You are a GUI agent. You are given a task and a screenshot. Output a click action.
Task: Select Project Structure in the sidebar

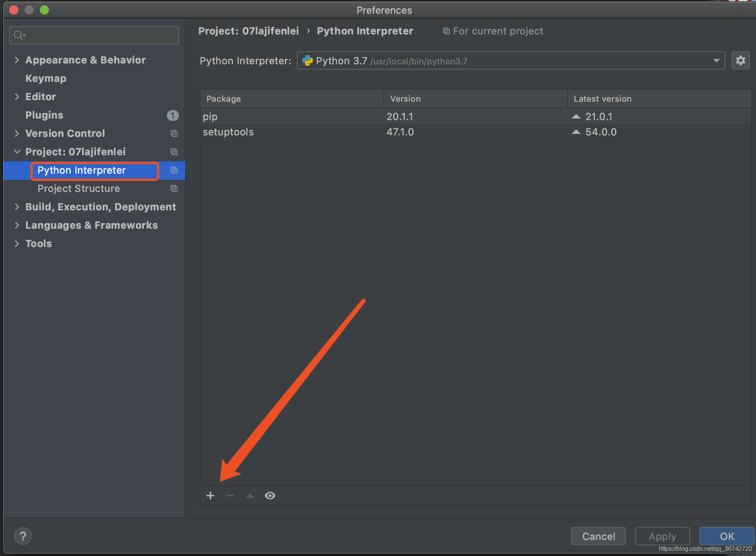79,189
